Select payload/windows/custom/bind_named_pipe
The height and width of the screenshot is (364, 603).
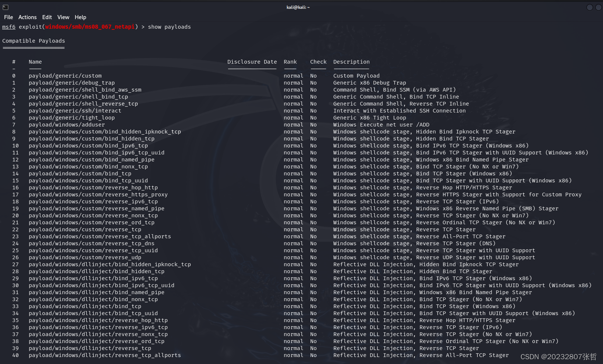pos(92,160)
